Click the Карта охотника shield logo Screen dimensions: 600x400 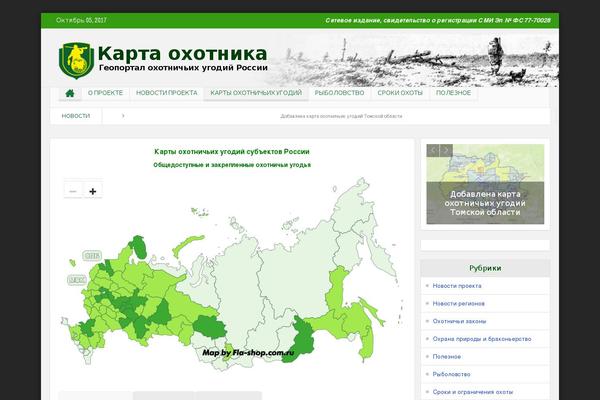76,60
